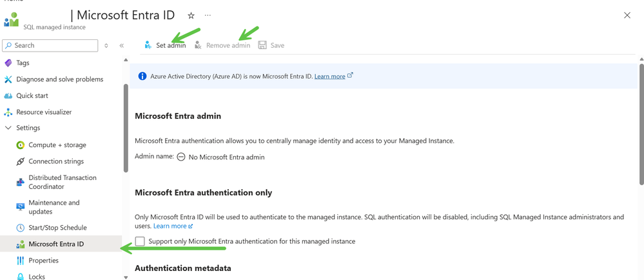644x280 pixels.
Task: Click the Quick start cloud icon
Action: (8, 95)
